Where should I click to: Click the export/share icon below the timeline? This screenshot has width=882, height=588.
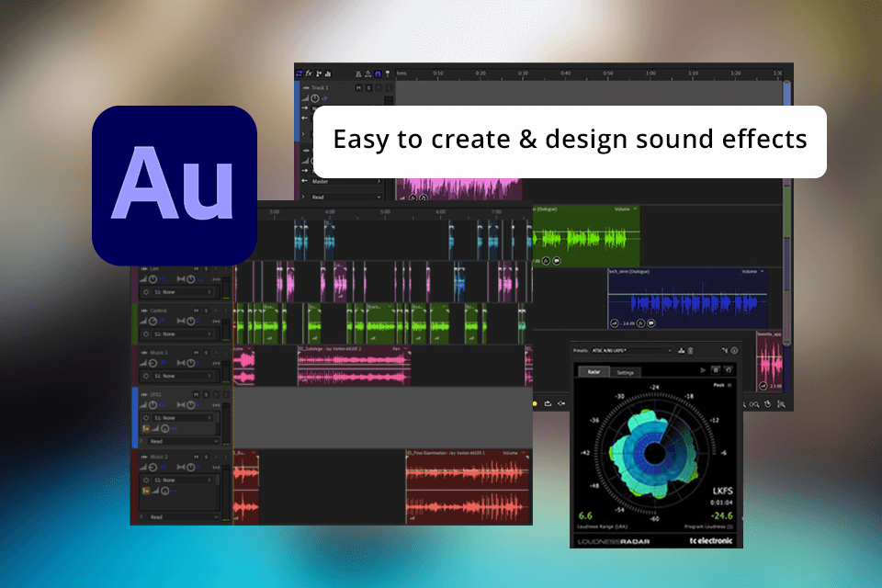(x=548, y=403)
